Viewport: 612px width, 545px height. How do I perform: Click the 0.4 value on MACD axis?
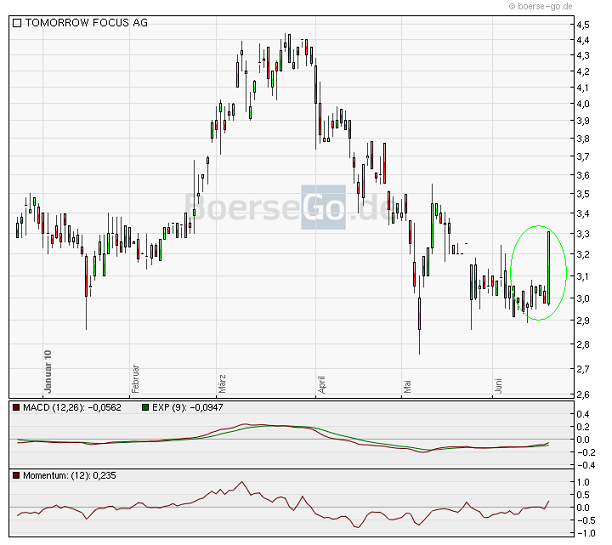click(x=583, y=414)
